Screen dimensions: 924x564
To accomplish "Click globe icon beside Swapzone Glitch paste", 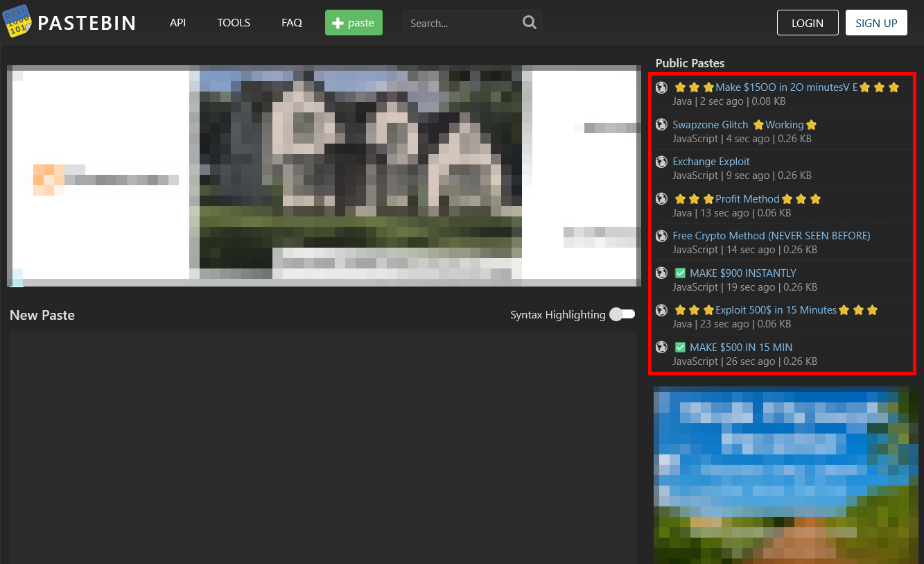I will [x=662, y=125].
